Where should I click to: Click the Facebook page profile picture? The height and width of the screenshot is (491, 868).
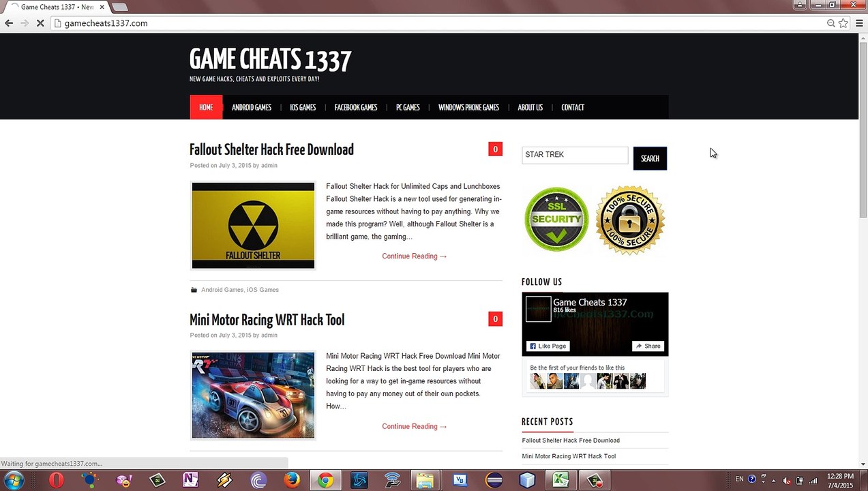point(538,309)
